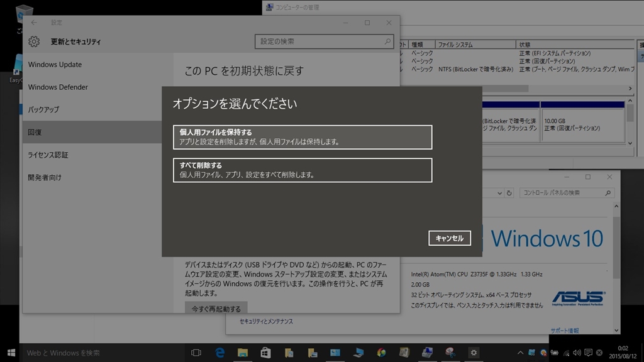Open Computer Management taskbar icon

coord(427,353)
